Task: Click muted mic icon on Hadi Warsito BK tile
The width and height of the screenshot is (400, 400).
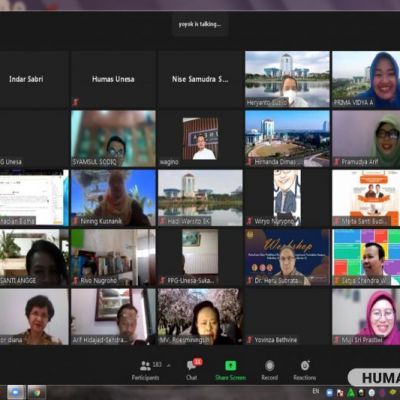Action: (x=162, y=221)
